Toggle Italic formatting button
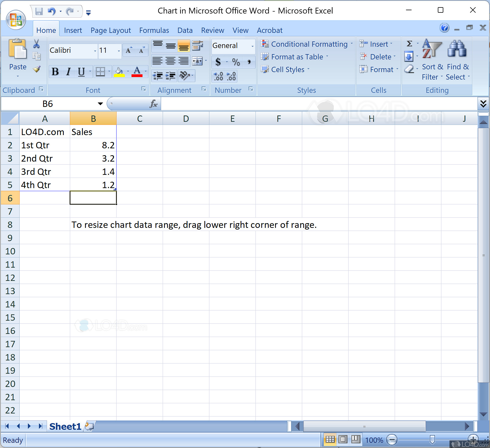Viewport: 490px width, 448px height. pos(68,72)
